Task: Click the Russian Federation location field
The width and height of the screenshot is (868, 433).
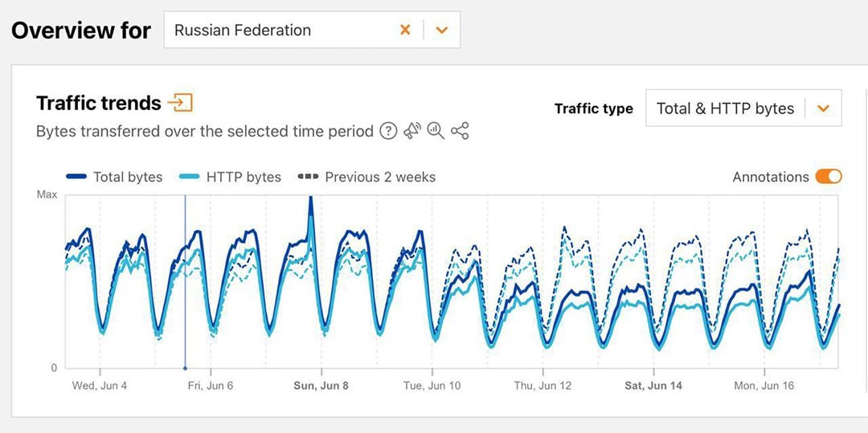Action: point(281,31)
